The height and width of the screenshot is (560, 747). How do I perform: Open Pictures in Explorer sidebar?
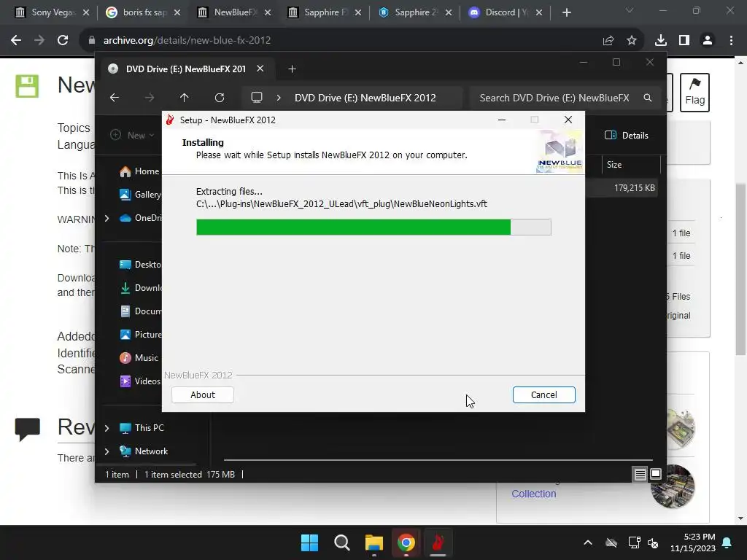[x=141, y=334]
